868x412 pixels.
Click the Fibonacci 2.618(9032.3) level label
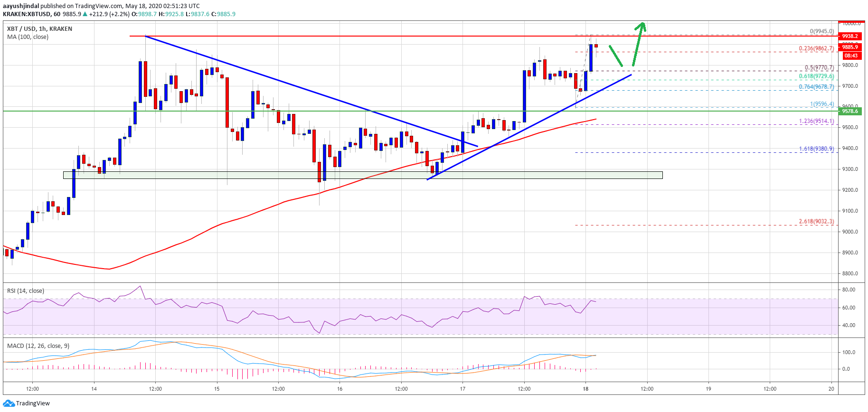pyautogui.click(x=816, y=221)
